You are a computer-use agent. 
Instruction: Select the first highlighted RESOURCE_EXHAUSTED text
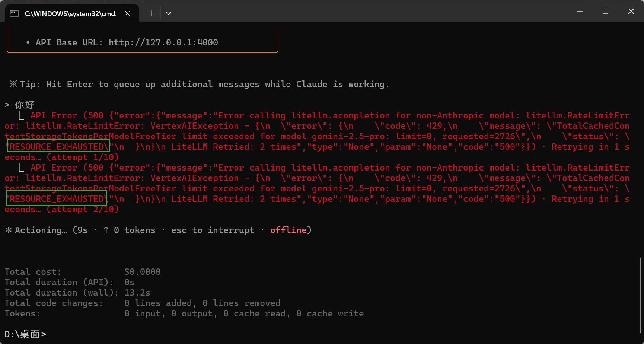pos(58,146)
